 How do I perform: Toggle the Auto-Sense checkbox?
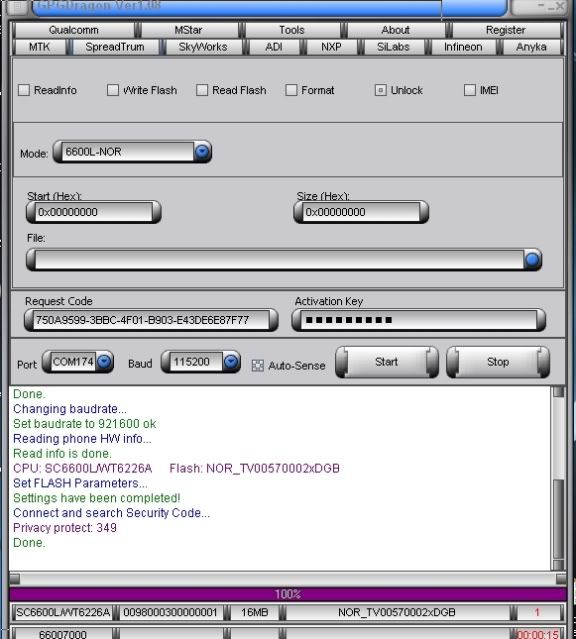pyautogui.click(x=258, y=366)
